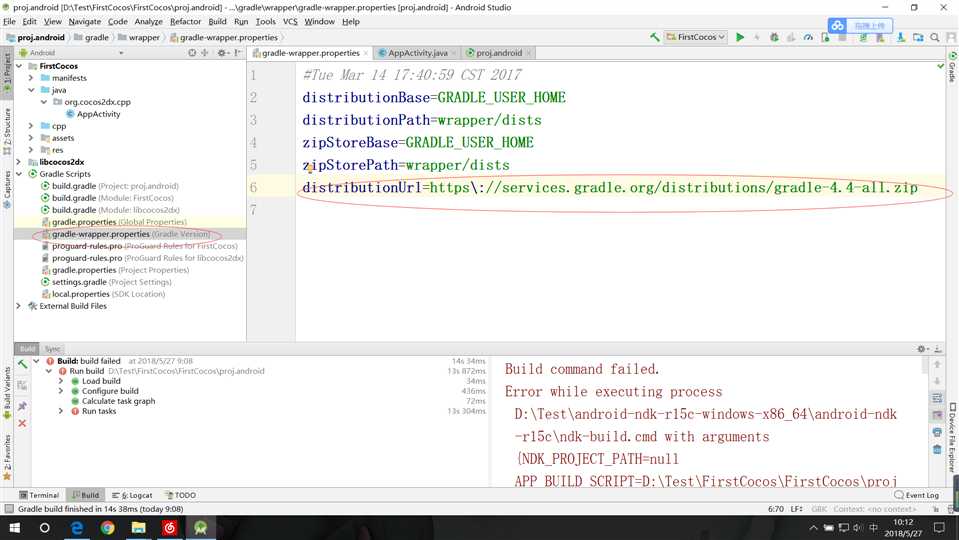Open the Event Log
959x540 pixels.
pyautogui.click(x=916, y=495)
